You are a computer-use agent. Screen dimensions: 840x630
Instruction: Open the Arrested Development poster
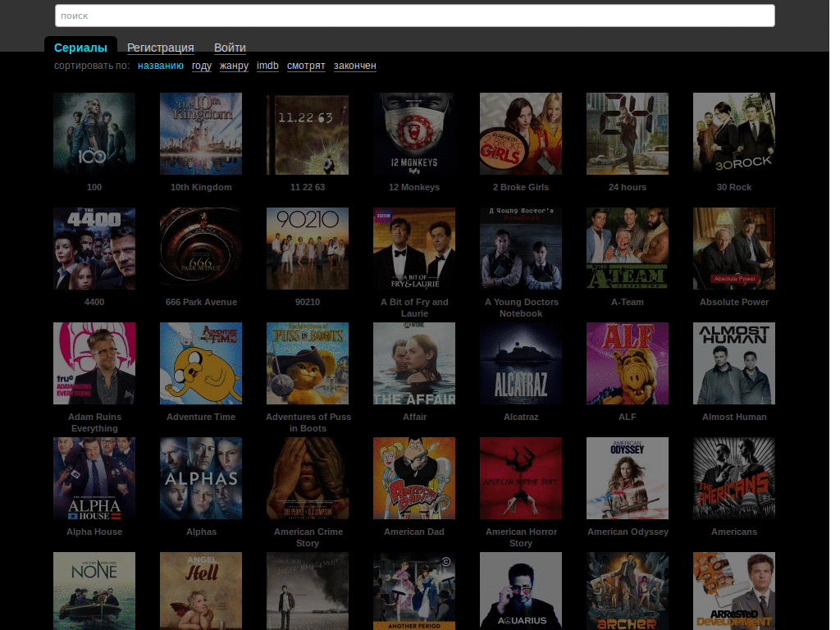(x=734, y=591)
